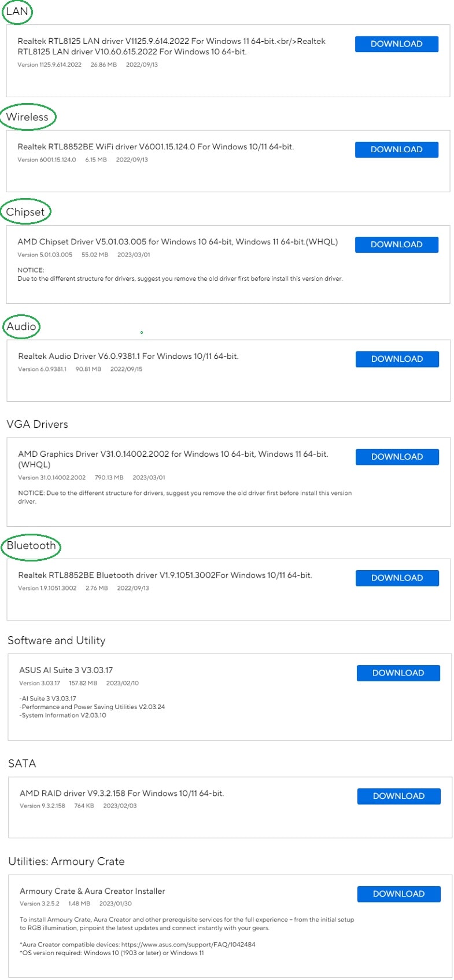Viewport: 454px width, 980px height.
Task: Download the RTL8852BE WiFi driver
Action: (396, 149)
